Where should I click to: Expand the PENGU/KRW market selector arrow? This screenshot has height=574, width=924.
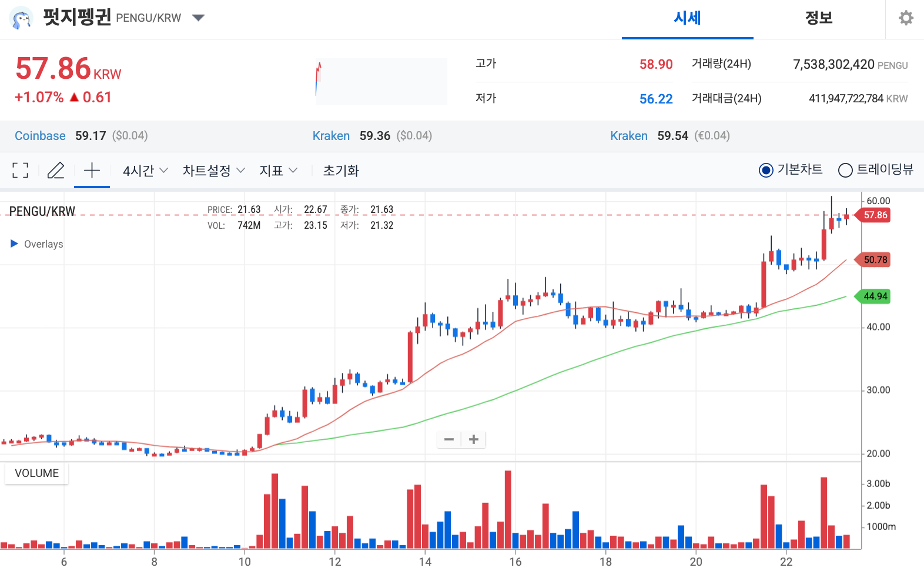coord(198,18)
